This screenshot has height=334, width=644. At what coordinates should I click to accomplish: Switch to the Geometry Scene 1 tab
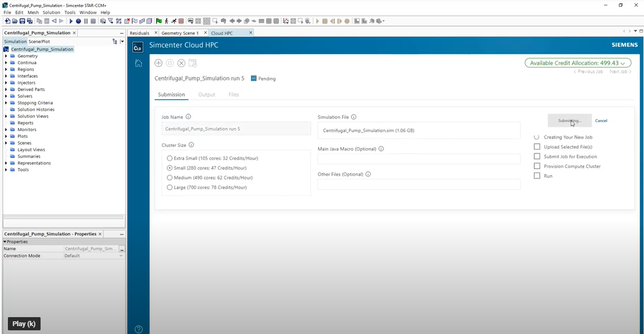coord(180,33)
